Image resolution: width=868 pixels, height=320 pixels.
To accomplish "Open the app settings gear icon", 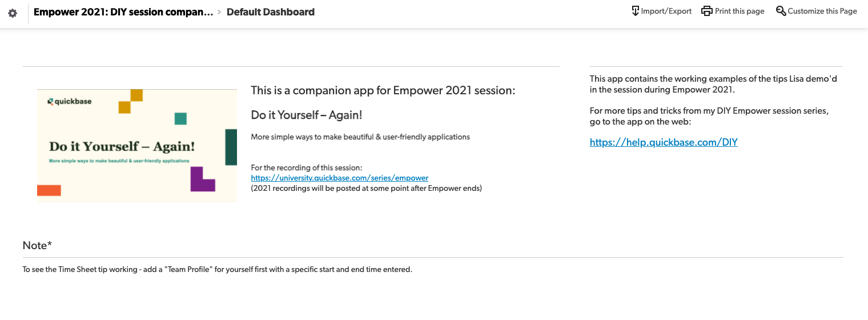I will [13, 13].
